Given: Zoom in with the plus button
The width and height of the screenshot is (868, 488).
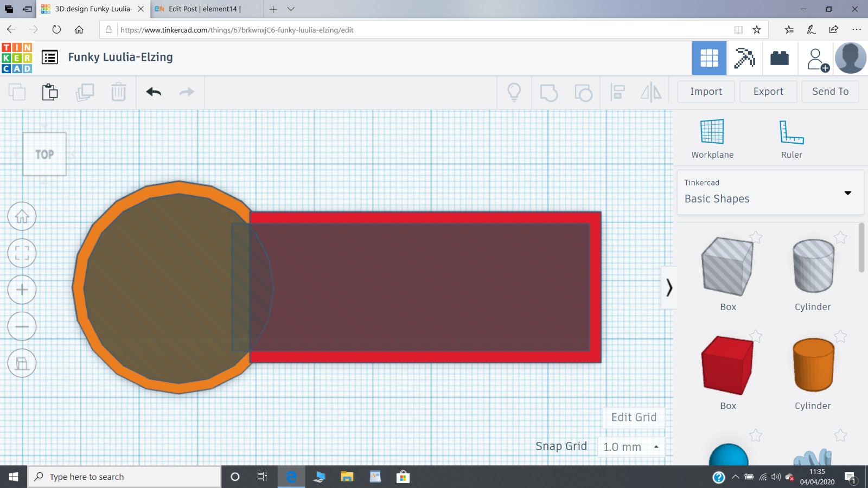Looking at the screenshot, I should coord(22,290).
